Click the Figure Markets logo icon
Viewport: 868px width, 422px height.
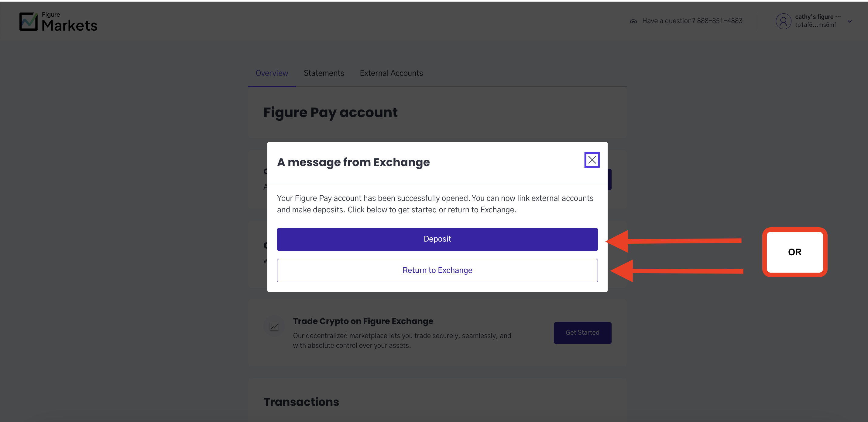[28, 22]
